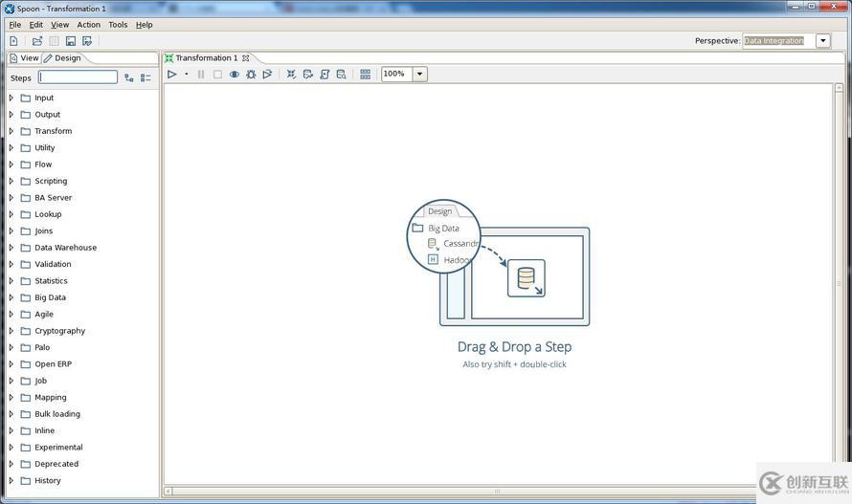Expand the Input folder arrow
Screen dimensions: 852x504
click(x=11, y=98)
